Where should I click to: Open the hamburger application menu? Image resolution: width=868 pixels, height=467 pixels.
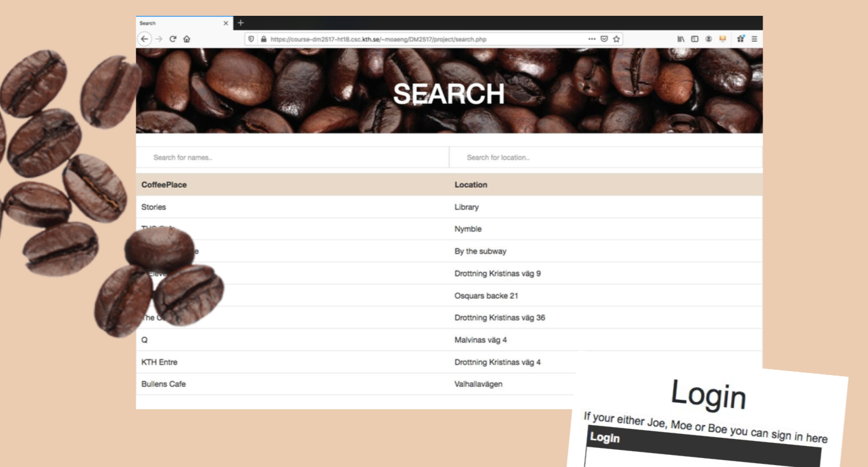754,39
